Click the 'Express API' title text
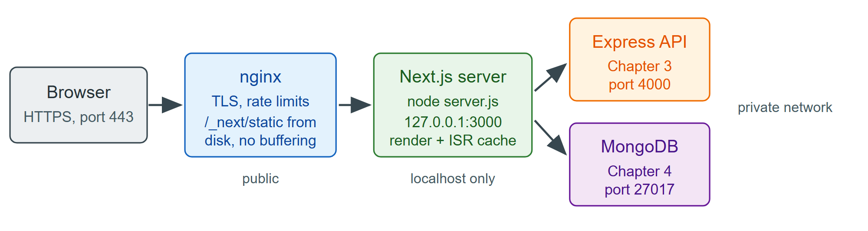This screenshot has width=868, height=231. pos(639,42)
